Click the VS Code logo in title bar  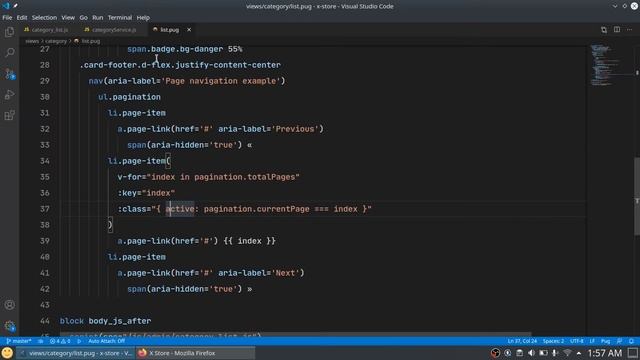(6, 6)
